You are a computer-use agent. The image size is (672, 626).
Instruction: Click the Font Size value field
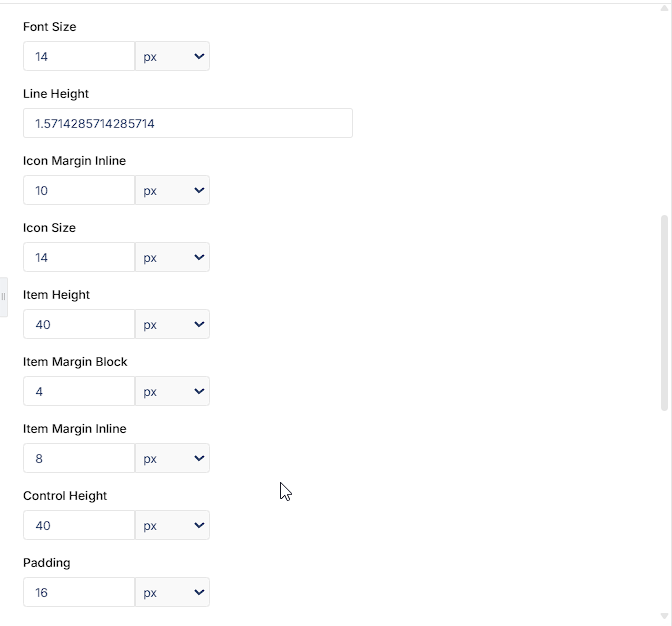coord(79,56)
